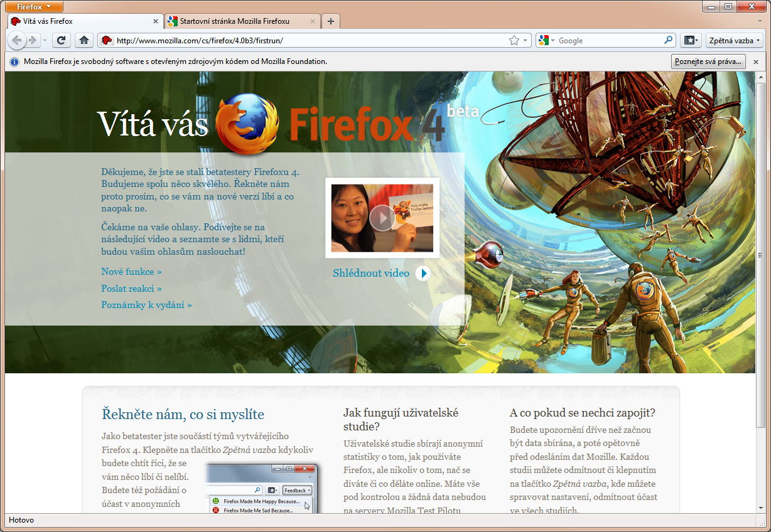Open the Zpětná vazba feedback menu
The height and width of the screenshot is (532, 771).
[x=734, y=40]
